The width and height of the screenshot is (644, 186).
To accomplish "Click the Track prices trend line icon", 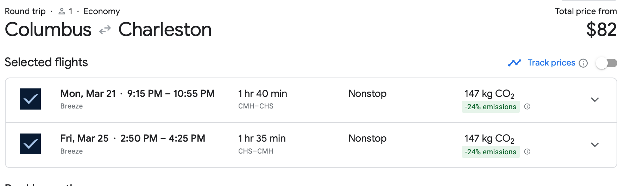I will tap(514, 63).
